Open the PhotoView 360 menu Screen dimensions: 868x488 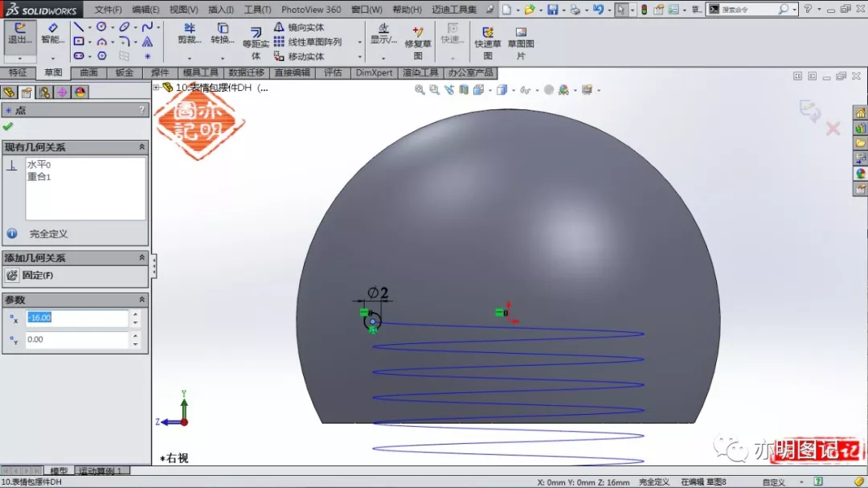311,10
